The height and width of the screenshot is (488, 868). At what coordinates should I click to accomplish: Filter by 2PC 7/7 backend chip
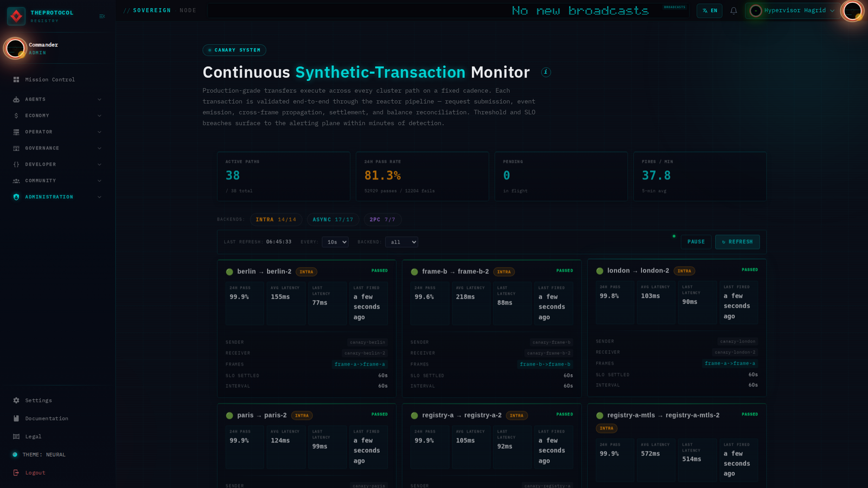[x=382, y=220]
